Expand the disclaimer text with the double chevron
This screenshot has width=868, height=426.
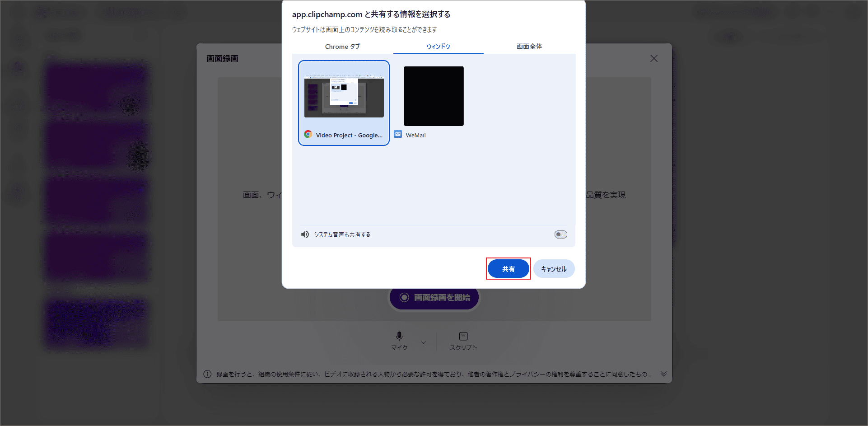664,374
